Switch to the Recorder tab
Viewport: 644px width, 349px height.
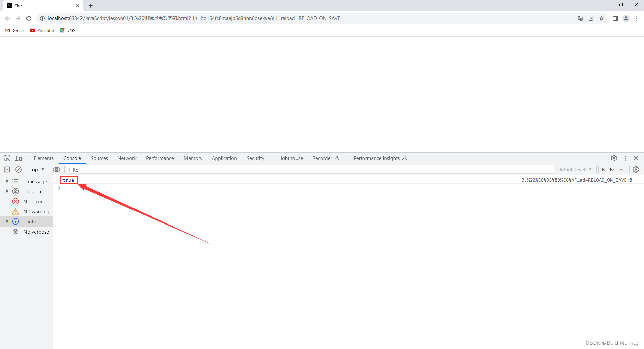point(326,158)
